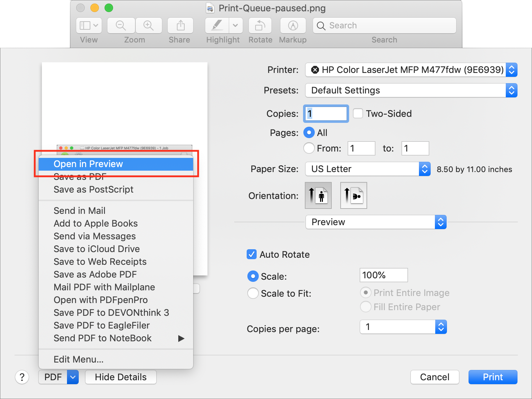532x399 pixels.
Task: Click the Print-Queue-paused.png document title icon
Action: (210, 8)
